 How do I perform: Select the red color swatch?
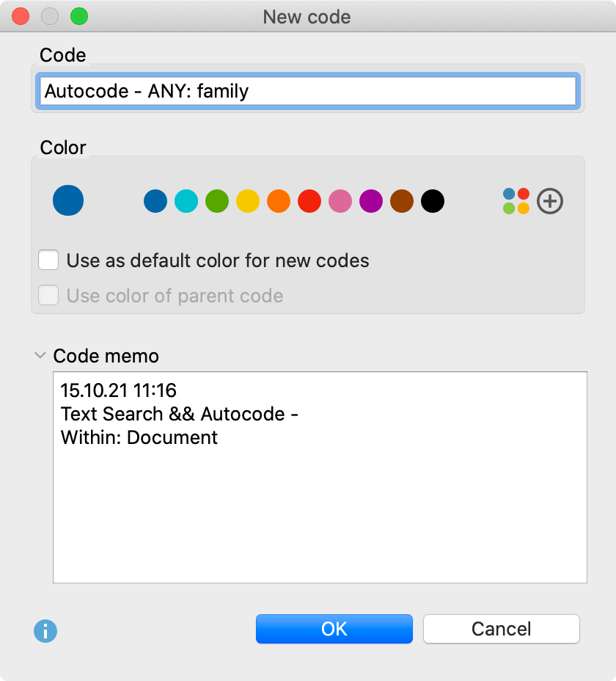(x=309, y=201)
